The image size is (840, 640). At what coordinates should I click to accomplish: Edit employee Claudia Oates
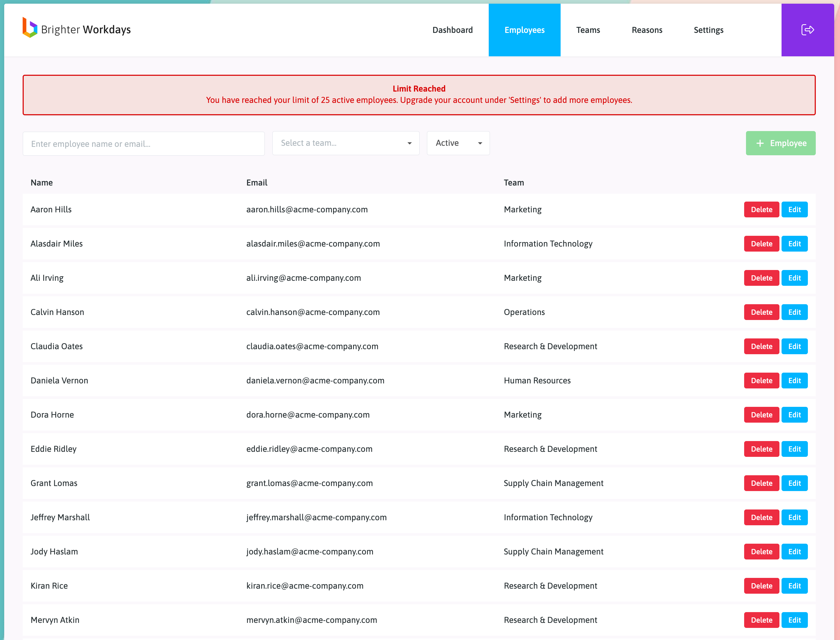794,346
